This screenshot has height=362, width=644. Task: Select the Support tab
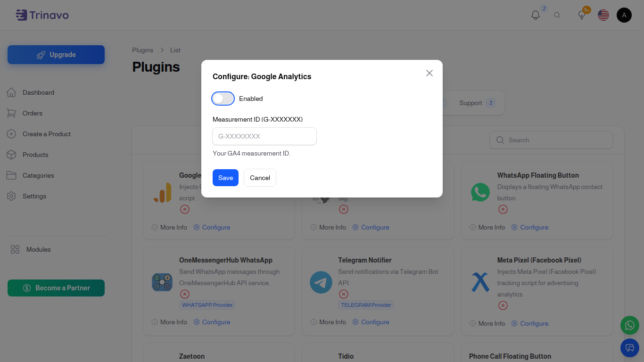pyautogui.click(x=477, y=103)
